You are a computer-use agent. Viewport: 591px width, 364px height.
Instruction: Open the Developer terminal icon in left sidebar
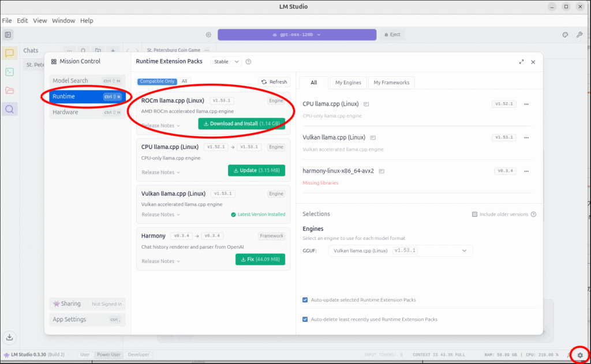(10, 72)
